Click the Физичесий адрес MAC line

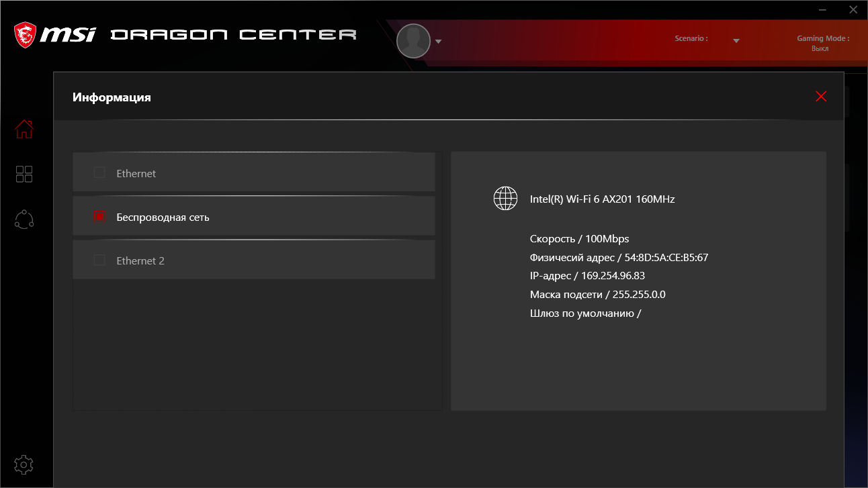pos(619,257)
